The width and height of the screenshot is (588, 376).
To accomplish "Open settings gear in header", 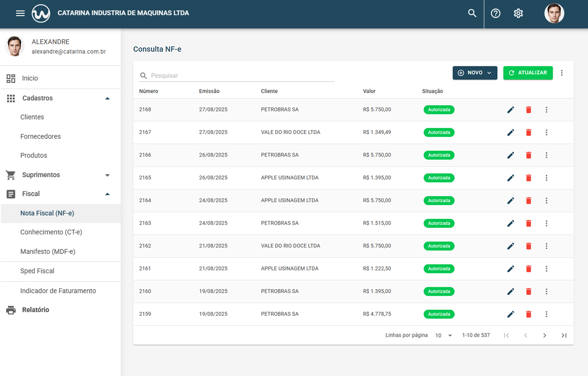I will click(518, 13).
